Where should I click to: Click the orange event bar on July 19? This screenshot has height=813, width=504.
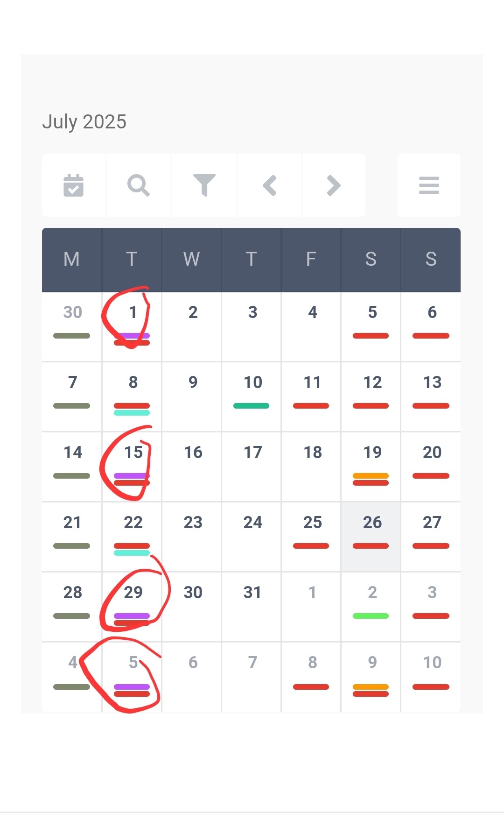click(371, 476)
